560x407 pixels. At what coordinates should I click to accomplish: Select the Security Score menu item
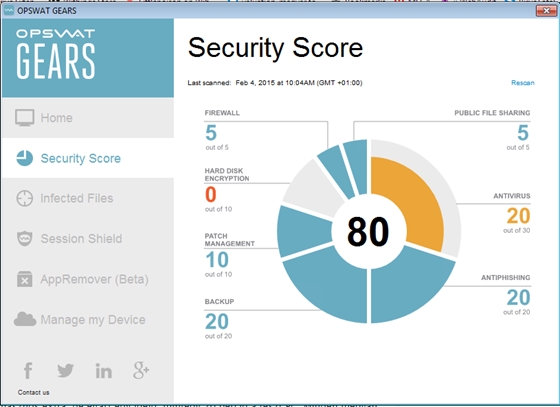[x=88, y=158]
